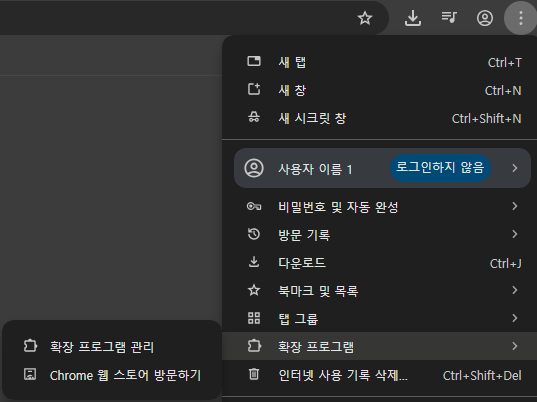Click the incognito icon beside 새 시크릿 창
Image resolution: width=537 pixels, height=402 pixels.
[254, 117]
